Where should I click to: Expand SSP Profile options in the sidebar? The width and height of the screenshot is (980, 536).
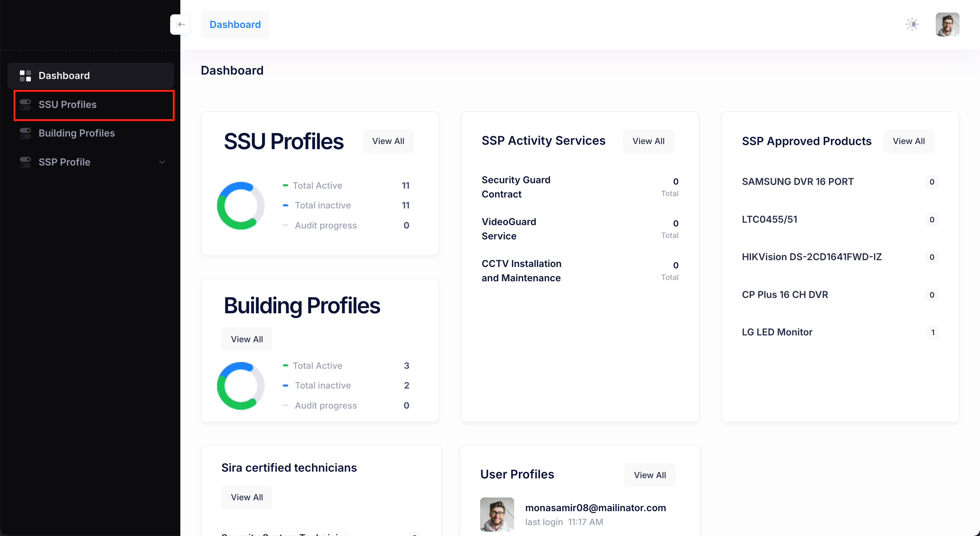point(162,162)
